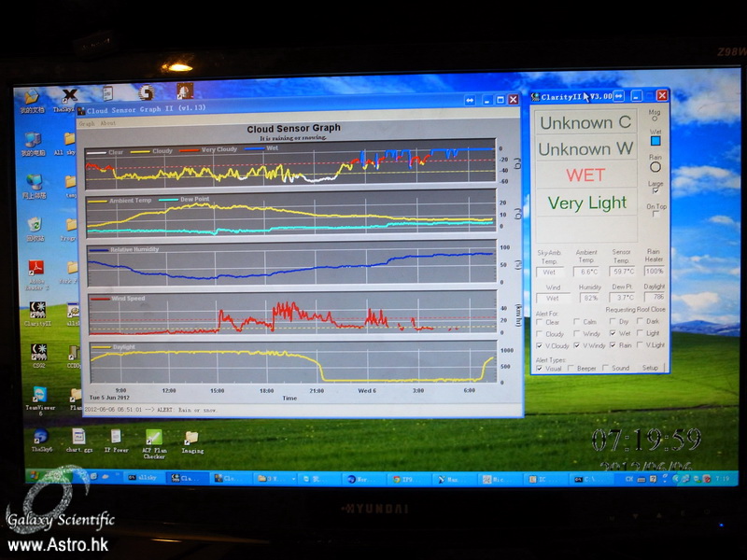Open the TeamViewer 6 desktop icon
Viewport: 747px width, 560px height.
tap(39, 395)
